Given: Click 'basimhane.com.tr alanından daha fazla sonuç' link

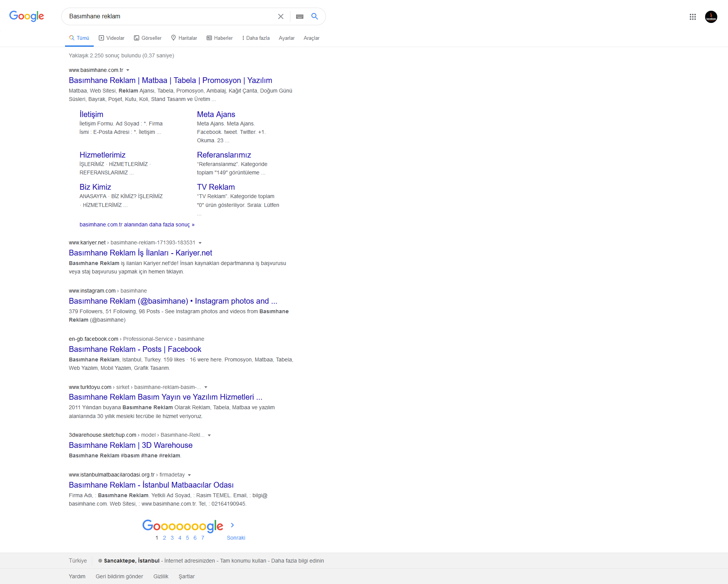Looking at the screenshot, I should tap(137, 224).
